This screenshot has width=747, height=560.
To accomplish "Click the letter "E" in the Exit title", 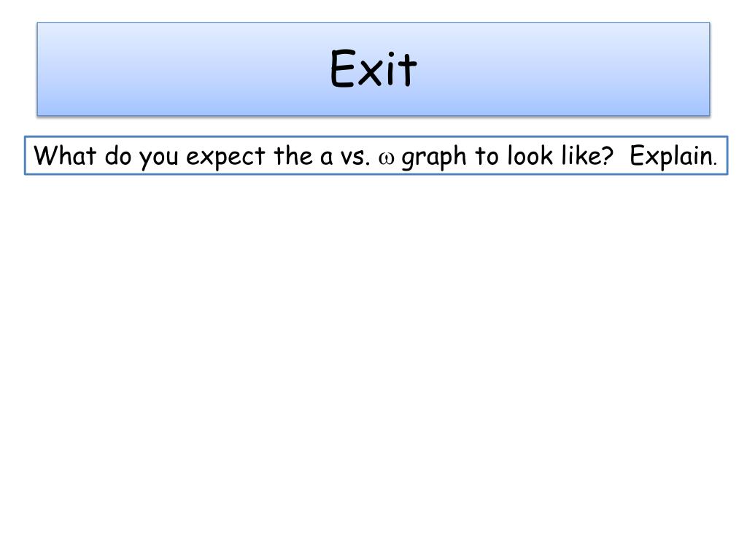I will click(342, 69).
